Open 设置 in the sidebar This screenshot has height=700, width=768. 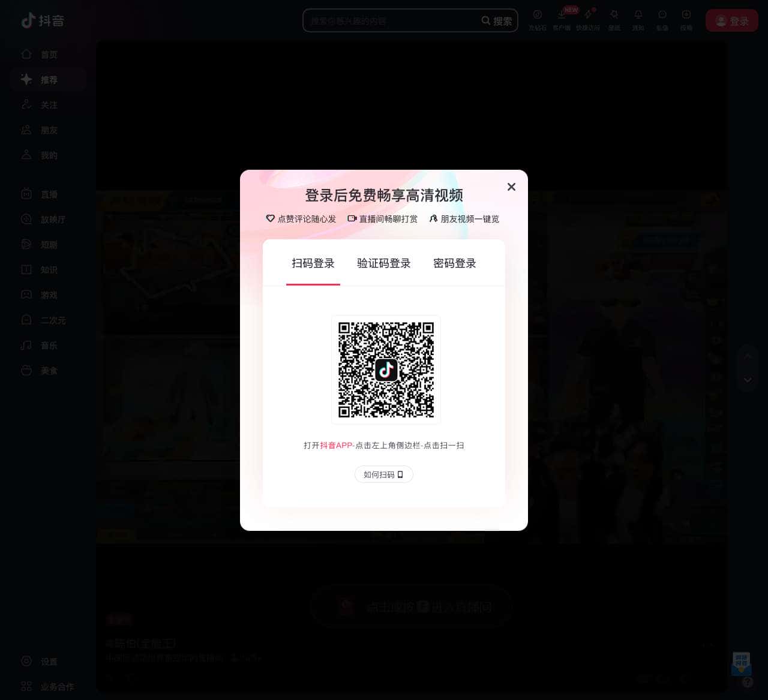click(x=48, y=662)
